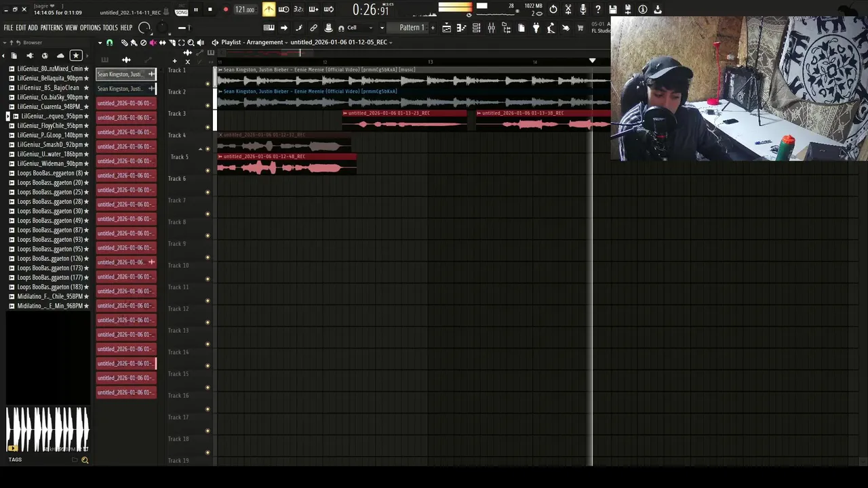Save project with floppy disk icon
Image resolution: width=868 pixels, height=488 pixels.
pyautogui.click(x=613, y=9)
